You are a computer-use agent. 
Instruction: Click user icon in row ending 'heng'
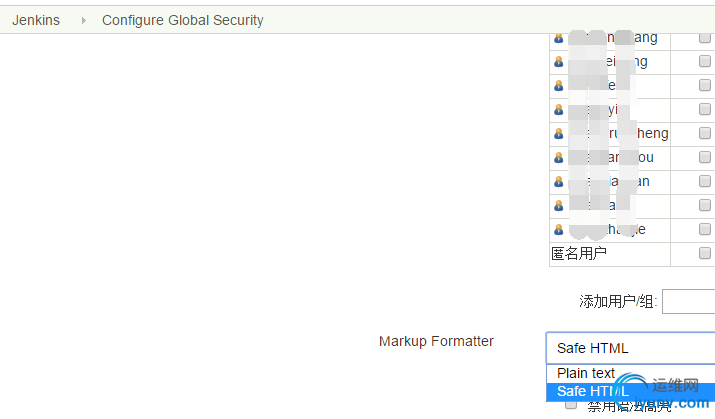point(559,134)
